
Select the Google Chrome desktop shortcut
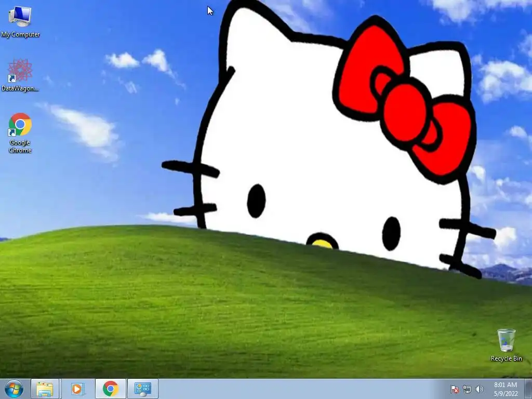point(20,132)
